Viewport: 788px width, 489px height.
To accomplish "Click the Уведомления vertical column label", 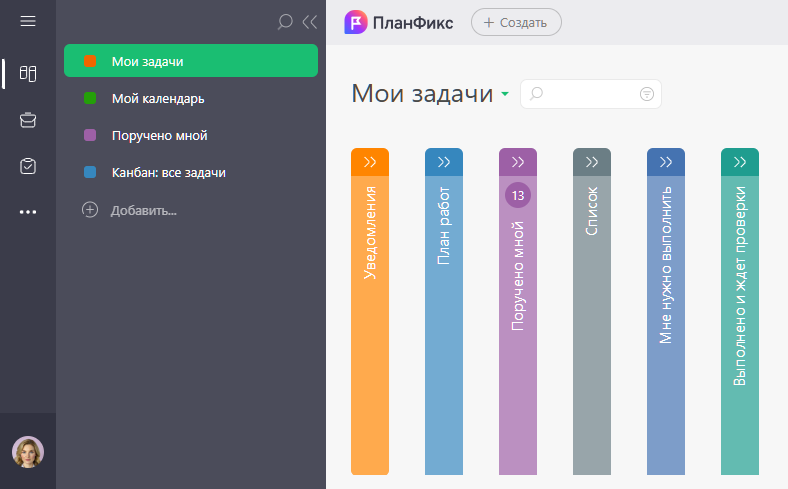I will [370, 233].
